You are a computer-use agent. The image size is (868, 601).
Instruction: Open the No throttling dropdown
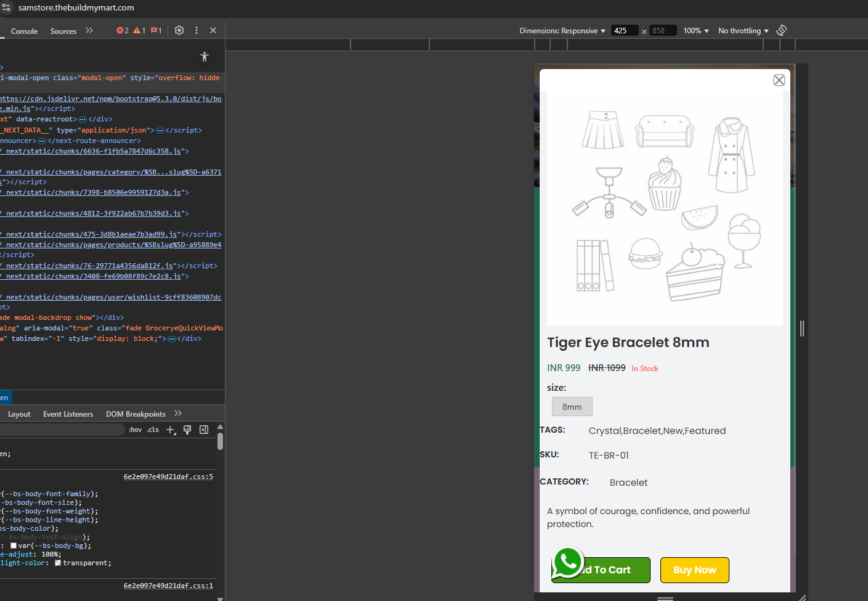(744, 31)
